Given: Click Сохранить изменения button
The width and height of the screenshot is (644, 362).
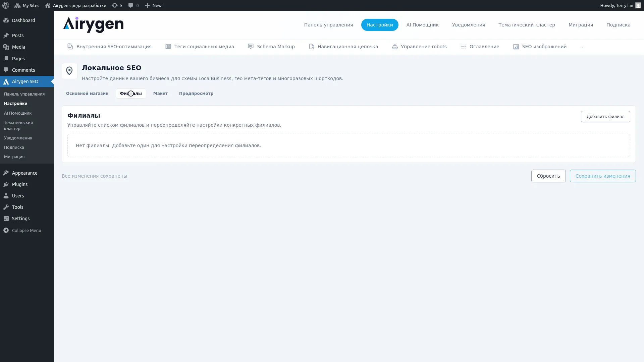Looking at the screenshot, I should tap(602, 176).
